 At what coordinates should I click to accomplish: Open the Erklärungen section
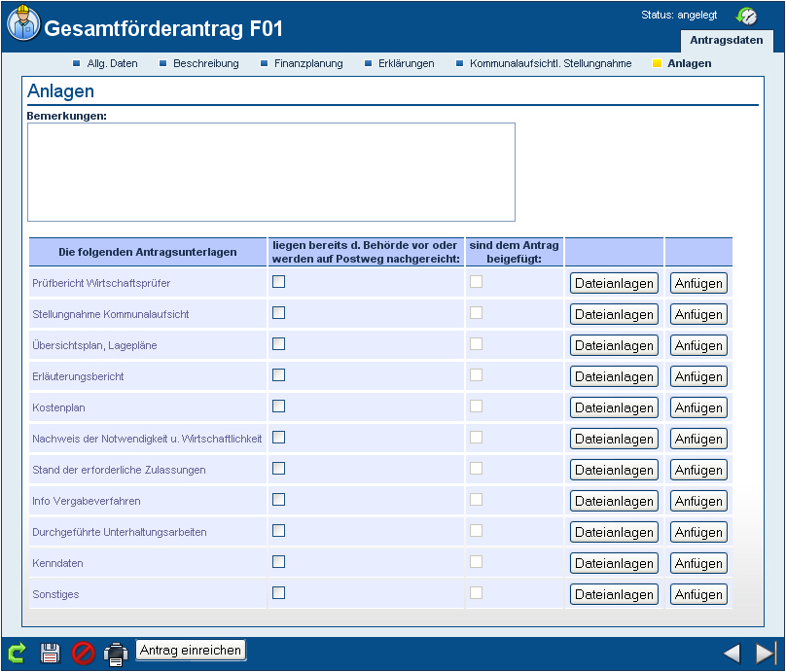(406, 63)
